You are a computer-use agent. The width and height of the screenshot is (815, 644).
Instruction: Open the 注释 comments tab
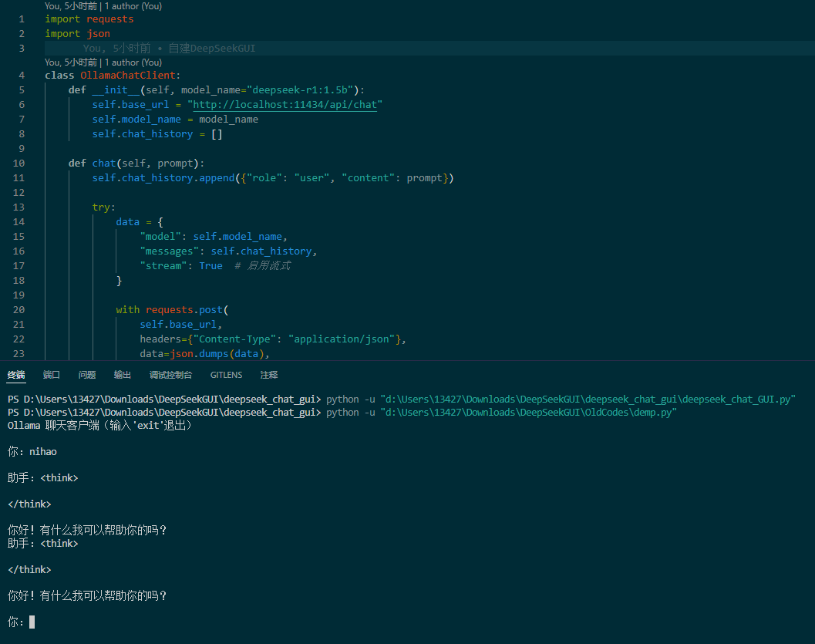[269, 375]
